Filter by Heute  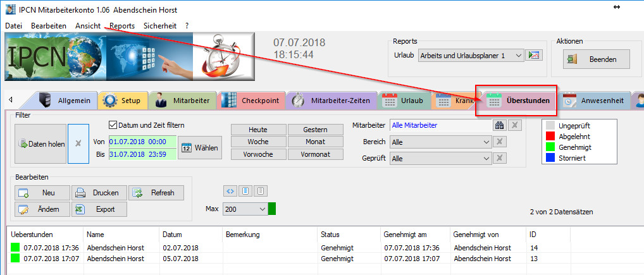coord(258,130)
